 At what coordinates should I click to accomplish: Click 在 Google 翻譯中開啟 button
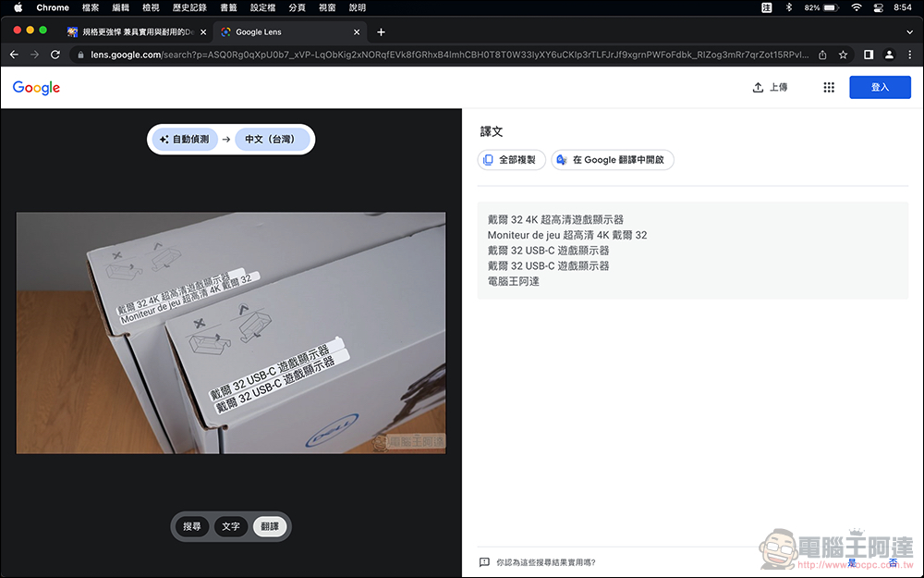(613, 160)
